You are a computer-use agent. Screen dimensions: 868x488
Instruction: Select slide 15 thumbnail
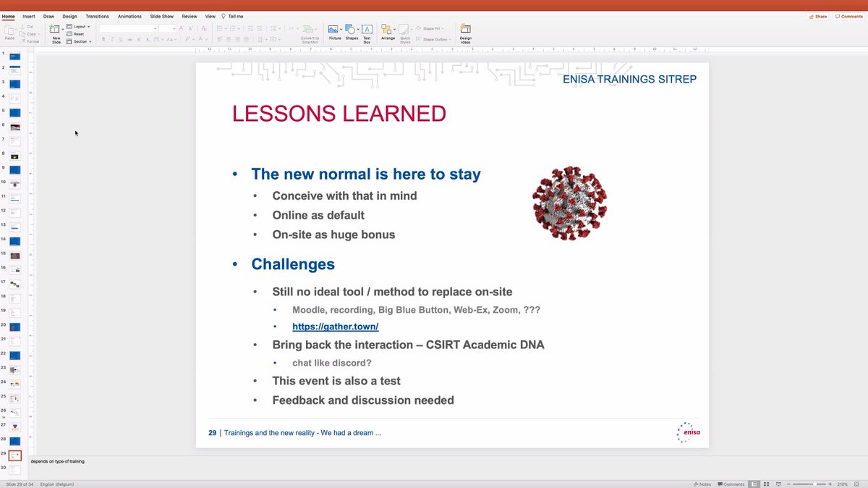point(14,255)
